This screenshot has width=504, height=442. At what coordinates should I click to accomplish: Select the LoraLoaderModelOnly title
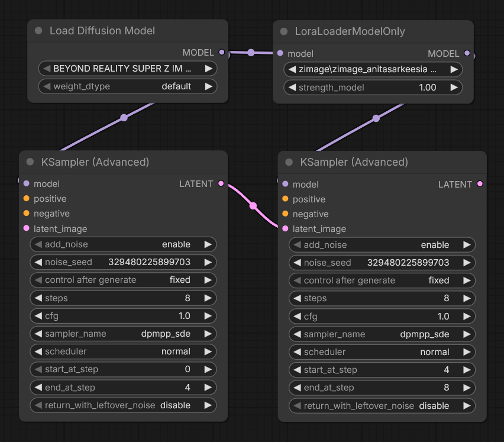[350, 31]
